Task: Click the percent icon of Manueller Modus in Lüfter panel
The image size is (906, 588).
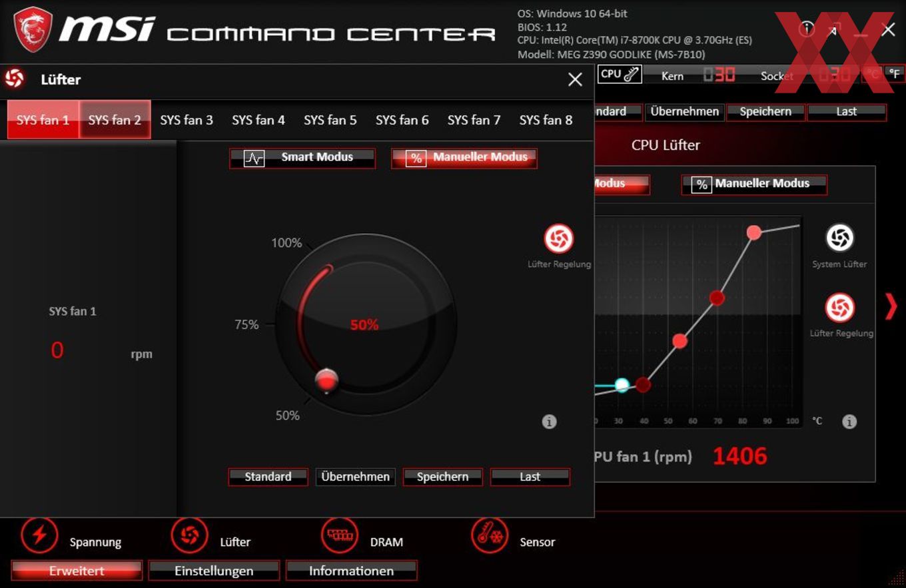Action: point(416,158)
